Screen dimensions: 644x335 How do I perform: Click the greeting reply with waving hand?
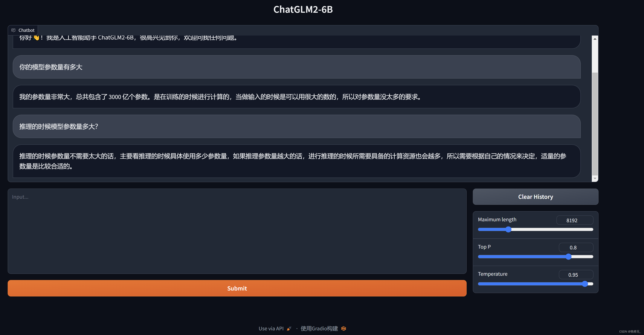coord(297,42)
